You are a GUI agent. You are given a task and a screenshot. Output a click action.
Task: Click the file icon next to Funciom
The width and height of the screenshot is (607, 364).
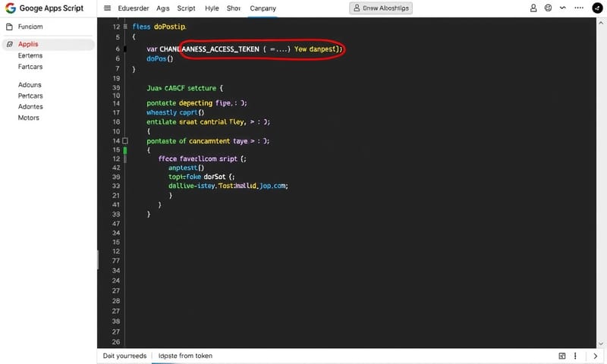(9, 27)
